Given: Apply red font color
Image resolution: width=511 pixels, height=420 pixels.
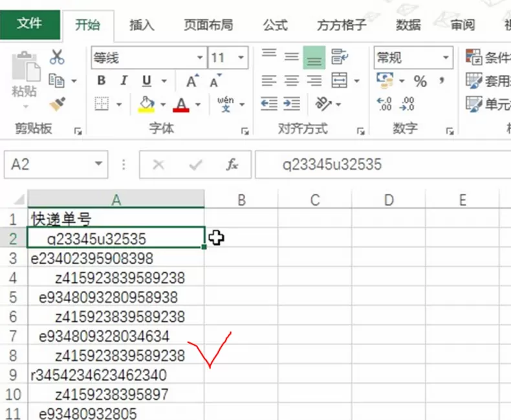Looking at the screenshot, I should coord(181,105).
